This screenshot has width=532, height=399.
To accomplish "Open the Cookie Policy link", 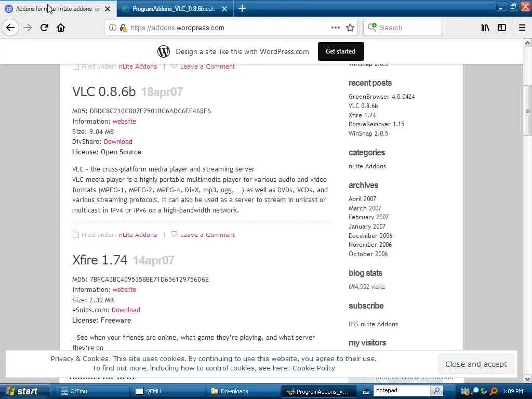I will (x=313, y=368).
